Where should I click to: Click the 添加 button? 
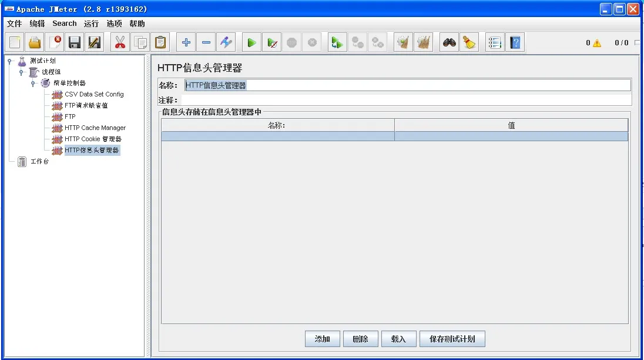[x=323, y=339]
